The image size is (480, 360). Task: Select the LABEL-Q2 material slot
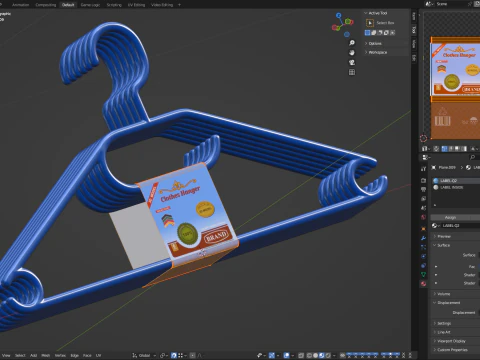point(456,181)
